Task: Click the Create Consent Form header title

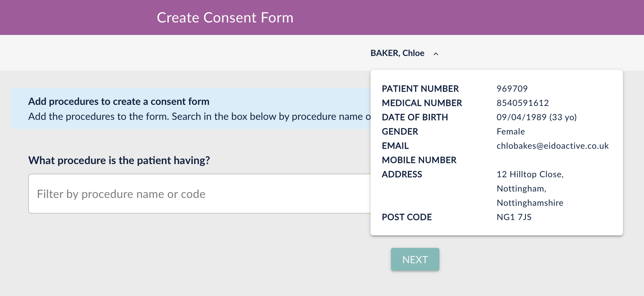Action: [225, 18]
